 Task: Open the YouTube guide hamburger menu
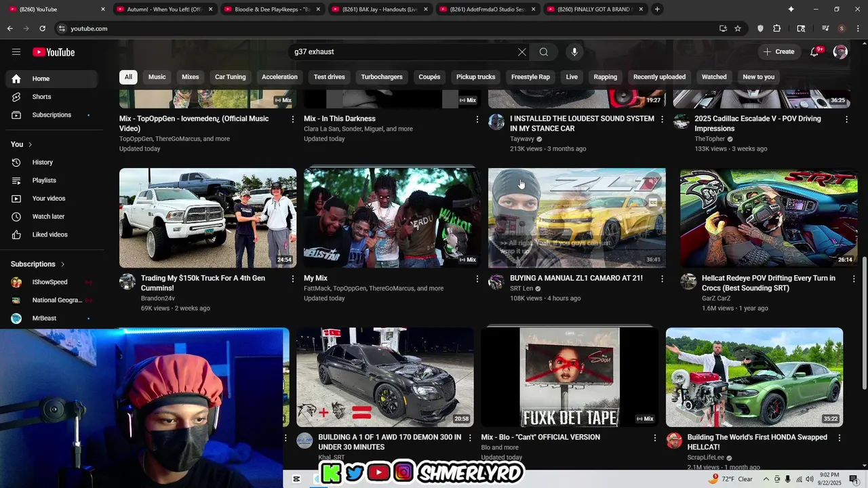[16, 52]
